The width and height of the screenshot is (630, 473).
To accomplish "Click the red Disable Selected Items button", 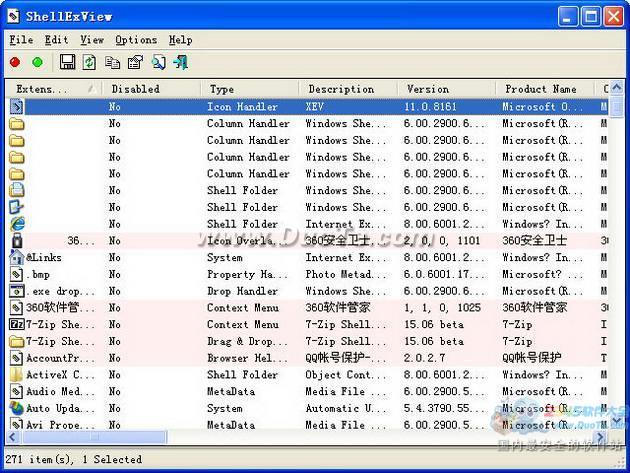I will coord(15,63).
